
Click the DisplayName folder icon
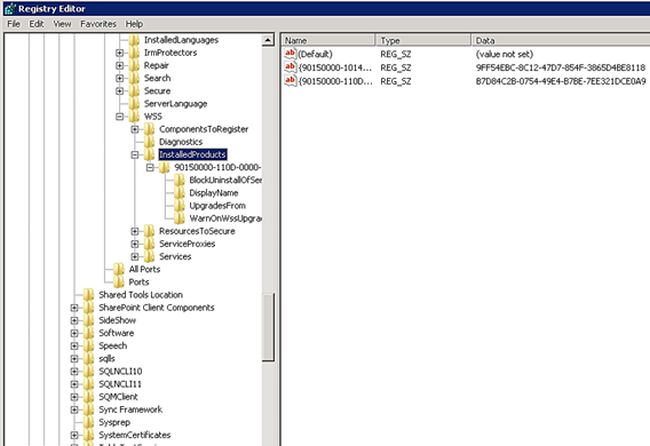click(179, 193)
